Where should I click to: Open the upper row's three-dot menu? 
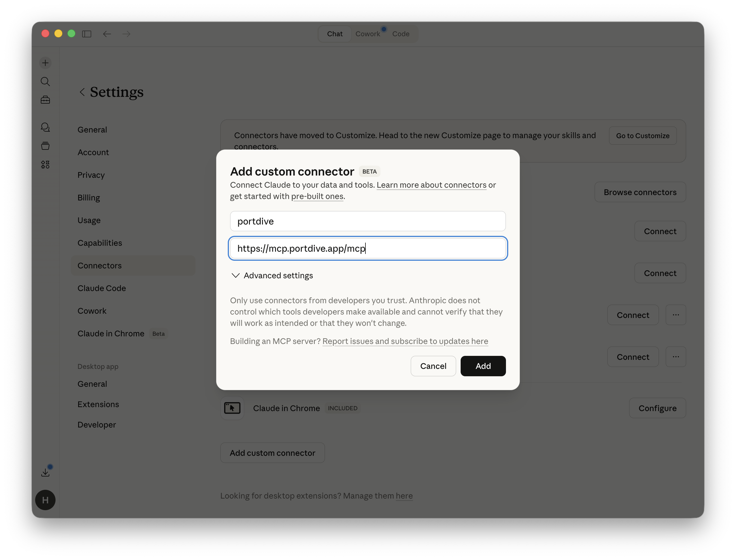coord(676,315)
